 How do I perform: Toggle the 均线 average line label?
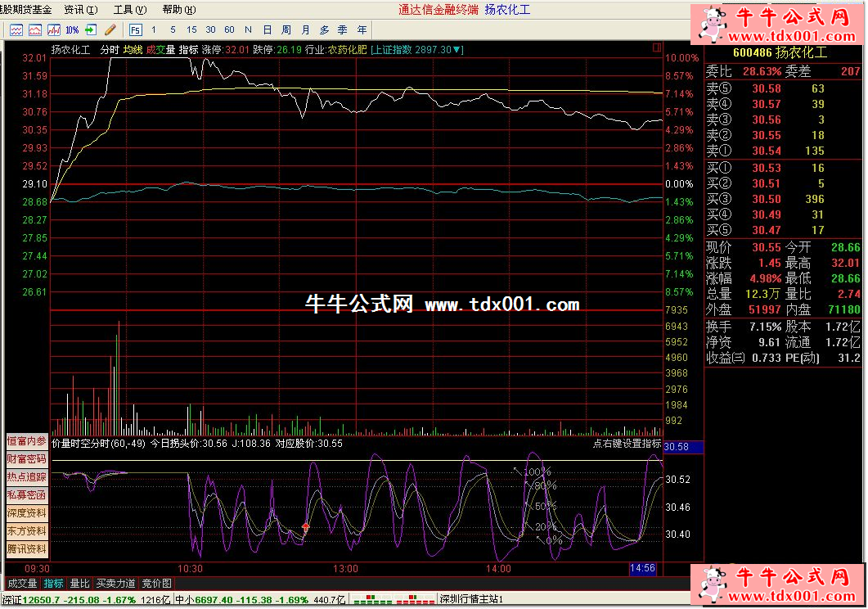(x=133, y=50)
